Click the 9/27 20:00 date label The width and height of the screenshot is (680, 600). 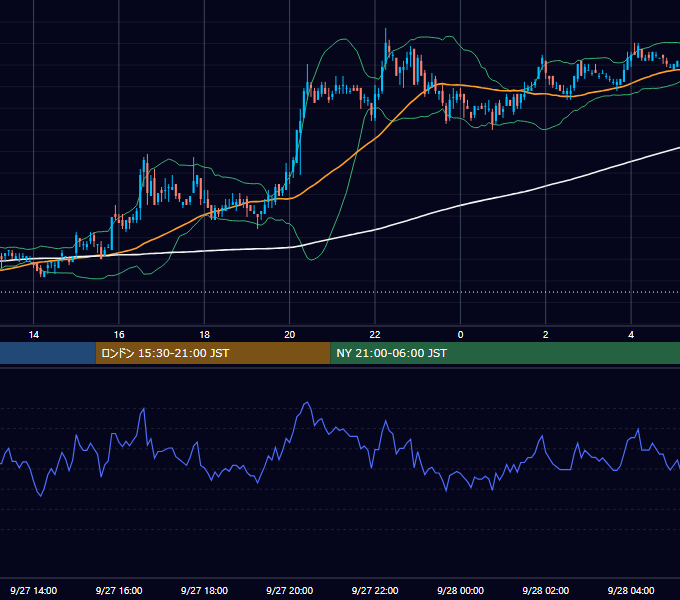(290, 590)
